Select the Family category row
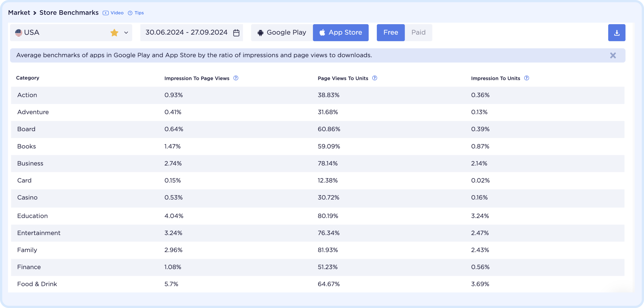Image resolution: width=644 pixels, height=308 pixels. [317, 250]
